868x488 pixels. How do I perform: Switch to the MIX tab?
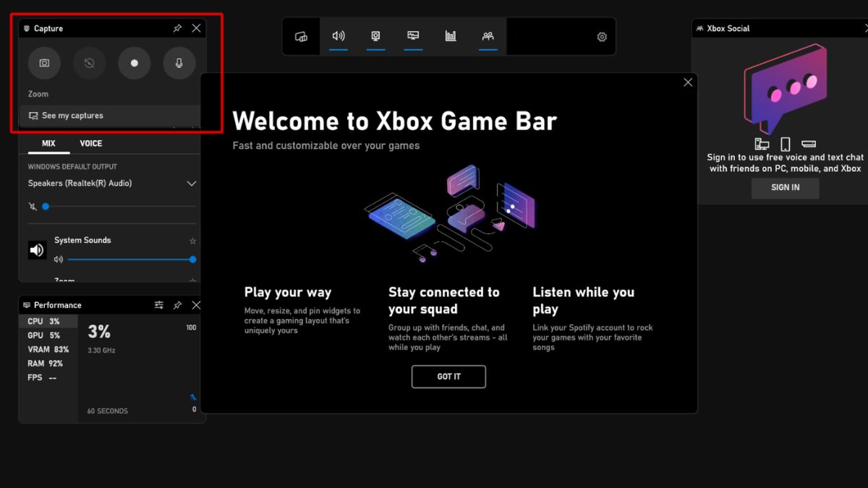[48, 143]
